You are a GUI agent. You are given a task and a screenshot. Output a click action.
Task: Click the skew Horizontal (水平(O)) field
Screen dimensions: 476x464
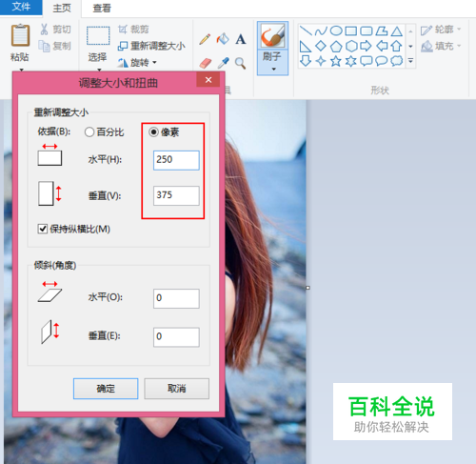pos(176,298)
